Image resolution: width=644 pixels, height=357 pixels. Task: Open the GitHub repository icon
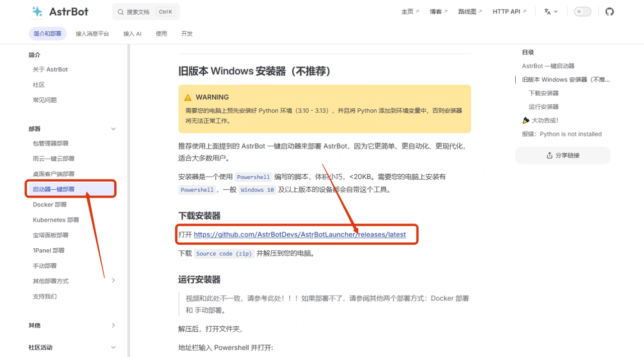[x=609, y=12]
